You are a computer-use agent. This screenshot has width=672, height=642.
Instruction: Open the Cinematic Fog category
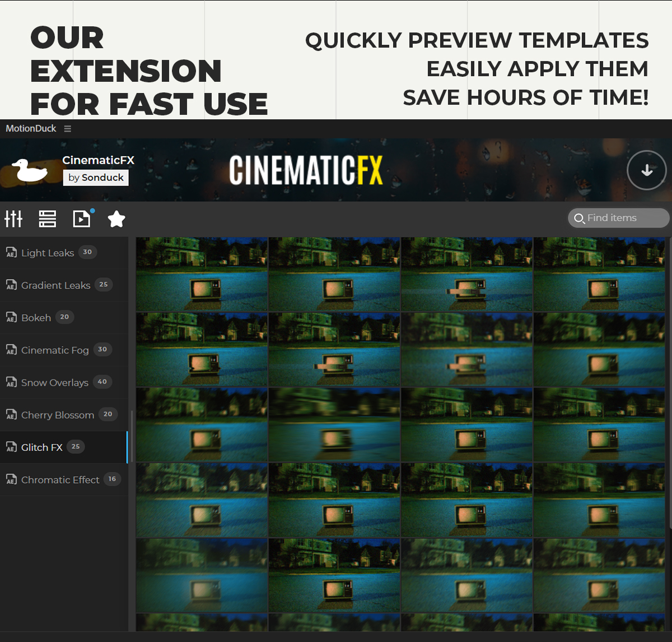(55, 350)
